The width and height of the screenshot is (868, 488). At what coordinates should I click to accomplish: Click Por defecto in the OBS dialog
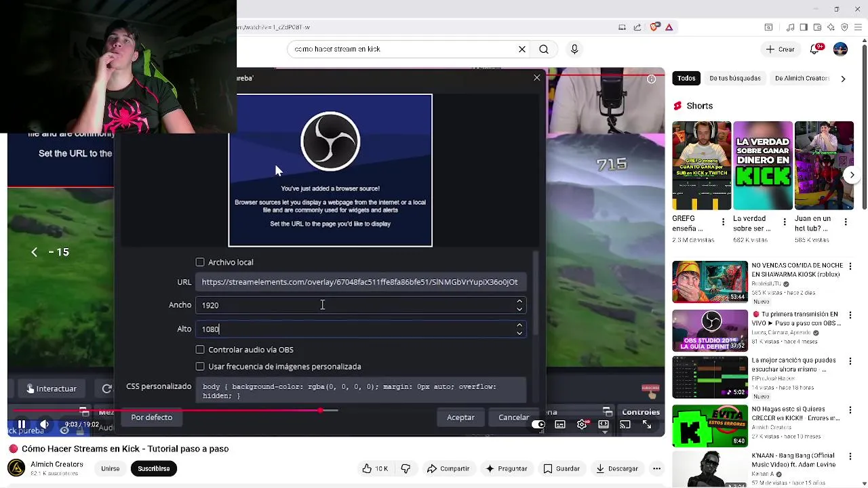tap(152, 418)
